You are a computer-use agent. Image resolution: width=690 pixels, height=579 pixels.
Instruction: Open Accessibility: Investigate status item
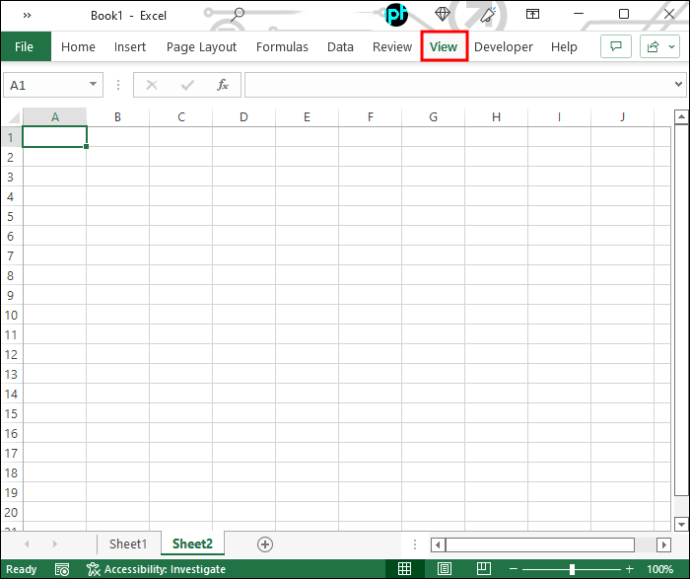point(156,569)
